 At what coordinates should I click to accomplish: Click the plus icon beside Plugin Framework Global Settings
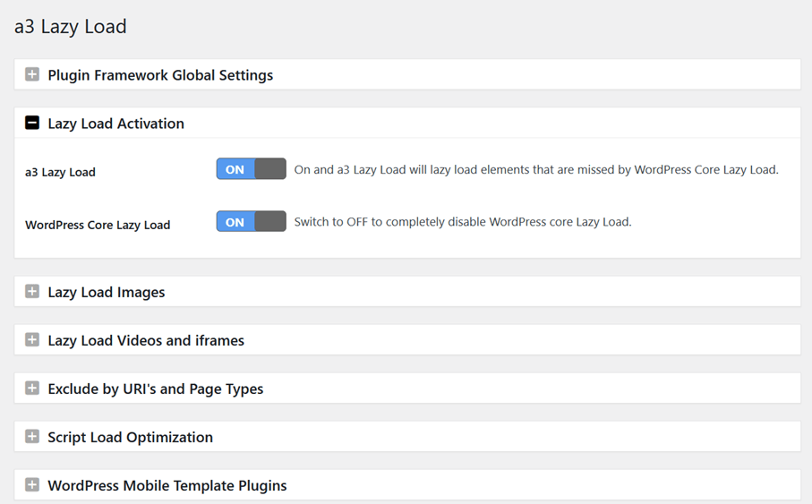point(32,74)
